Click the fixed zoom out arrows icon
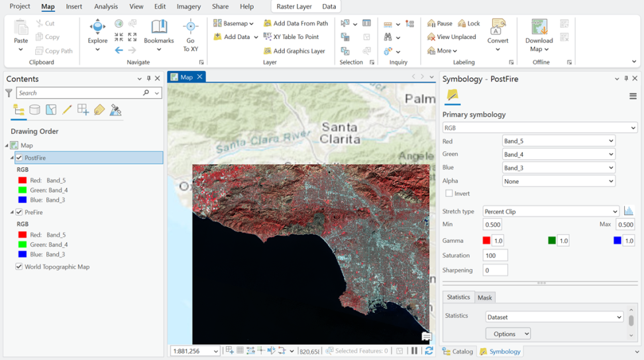 pos(133,37)
